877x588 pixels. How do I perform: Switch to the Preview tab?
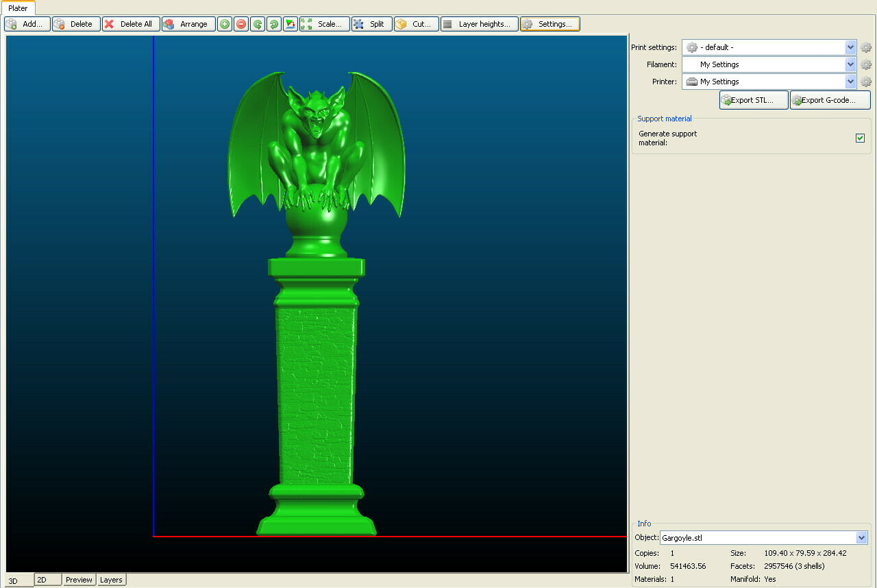point(79,580)
